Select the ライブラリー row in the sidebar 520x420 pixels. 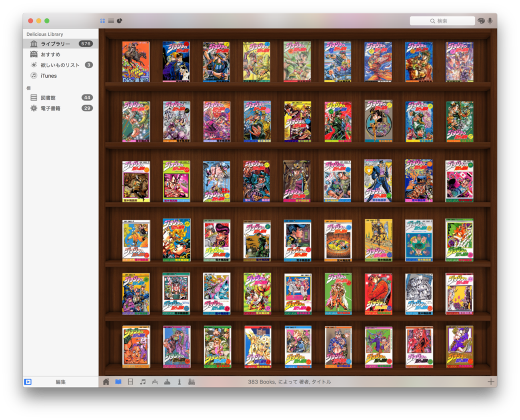coord(60,44)
